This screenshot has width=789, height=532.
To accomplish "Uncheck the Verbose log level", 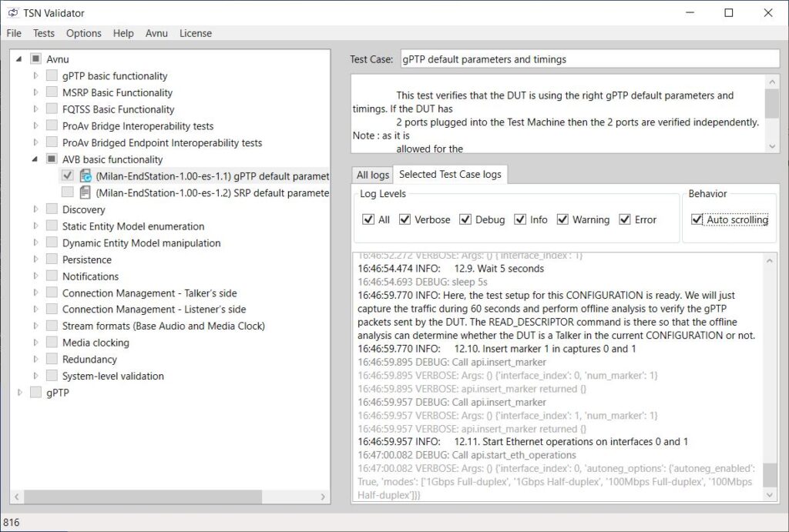I will click(x=405, y=219).
